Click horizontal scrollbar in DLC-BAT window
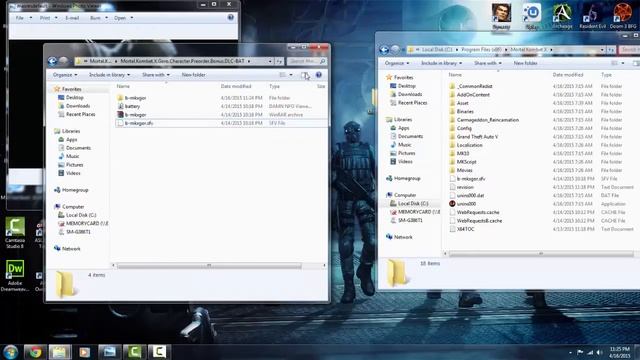 coord(209,266)
